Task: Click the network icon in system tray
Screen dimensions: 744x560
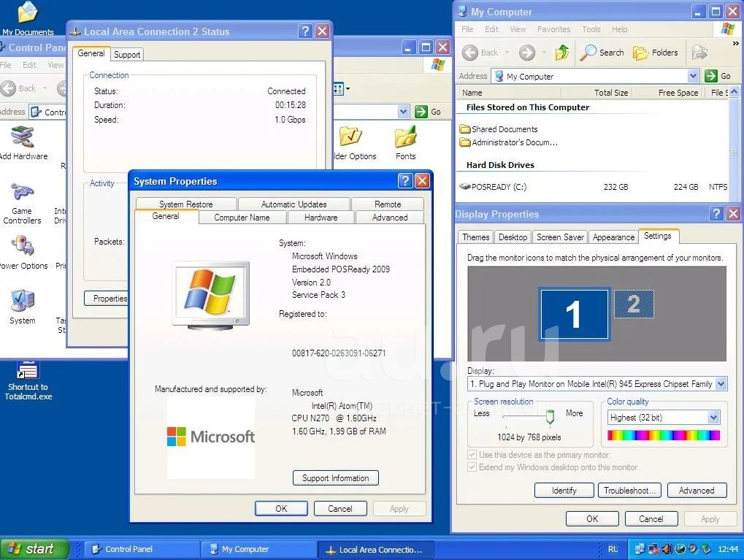Action: (x=640, y=549)
